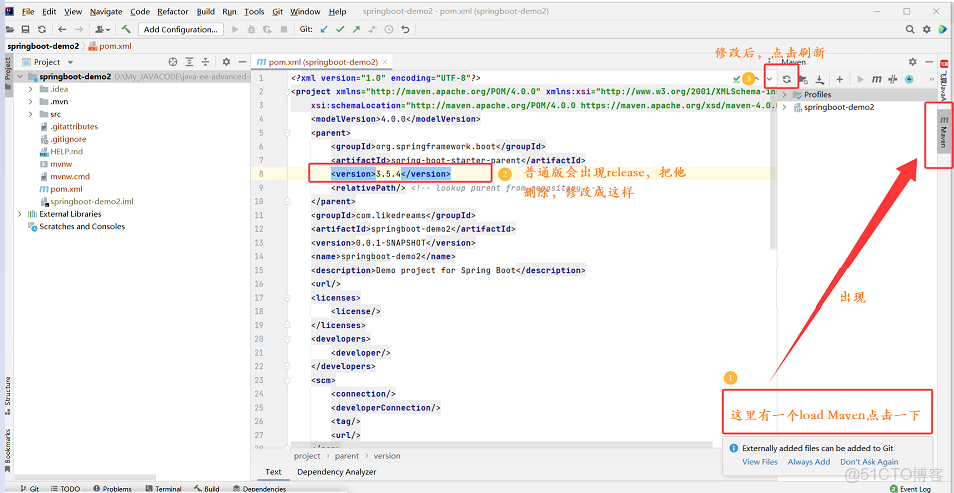Viewport: 954px width, 493px height.
Task: Click Collapse All in Project panel
Action: [206, 62]
